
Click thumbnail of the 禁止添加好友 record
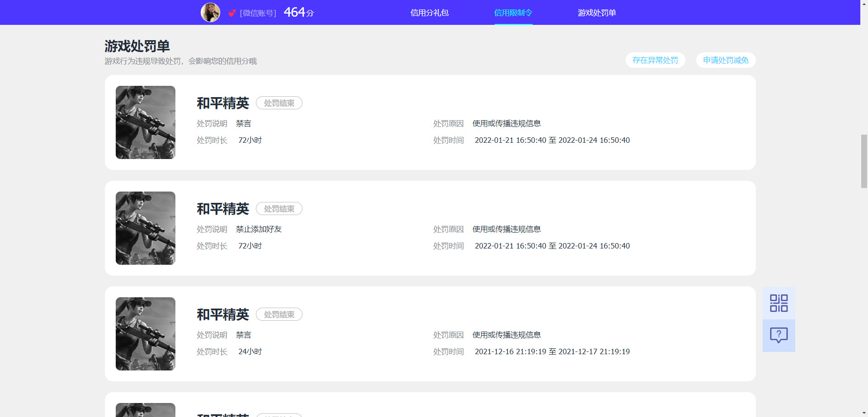point(146,228)
